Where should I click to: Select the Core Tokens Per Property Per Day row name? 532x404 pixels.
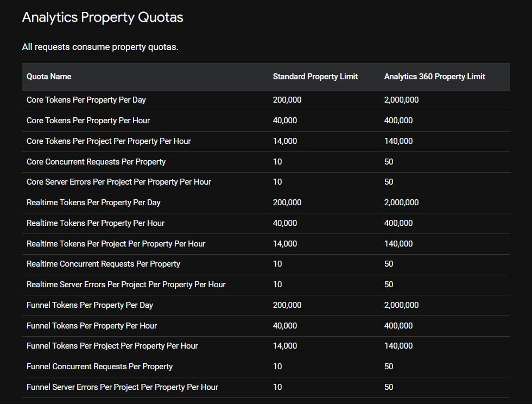(x=86, y=100)
